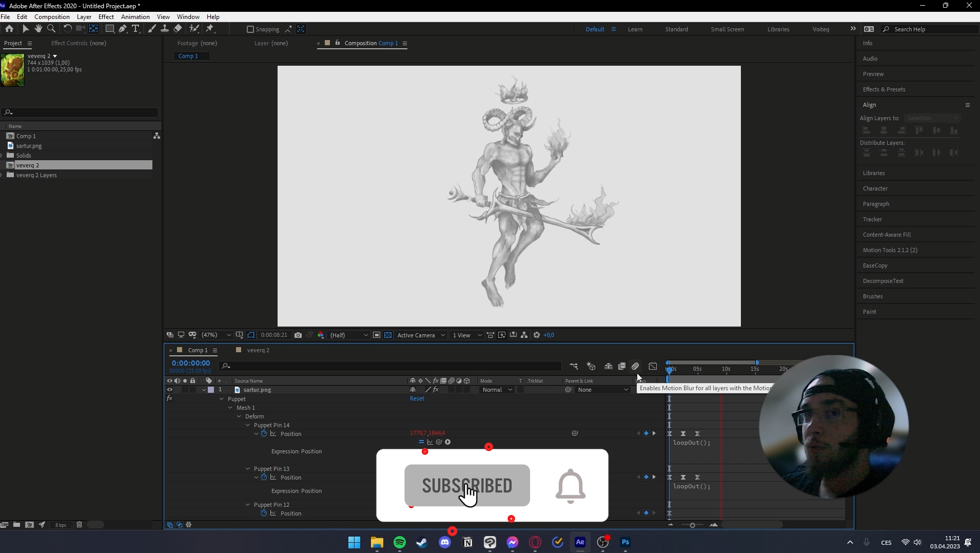Select the Pen tool

point(123,29)
